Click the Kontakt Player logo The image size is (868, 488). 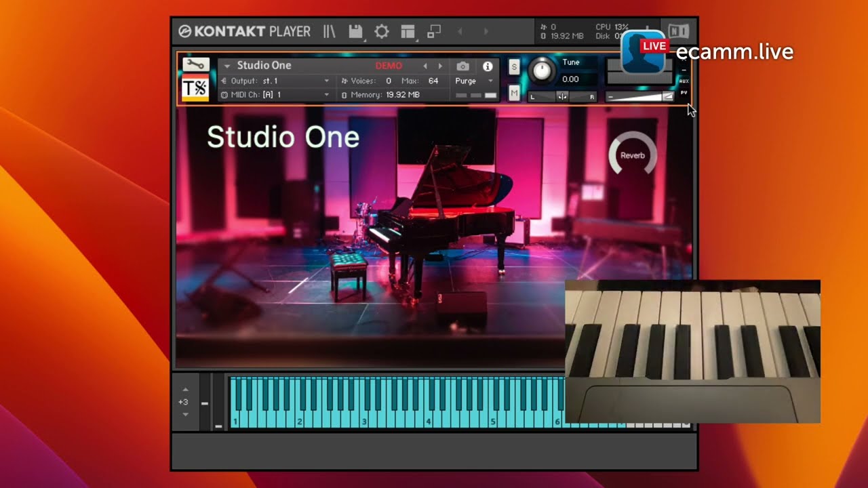pos(244,31)
